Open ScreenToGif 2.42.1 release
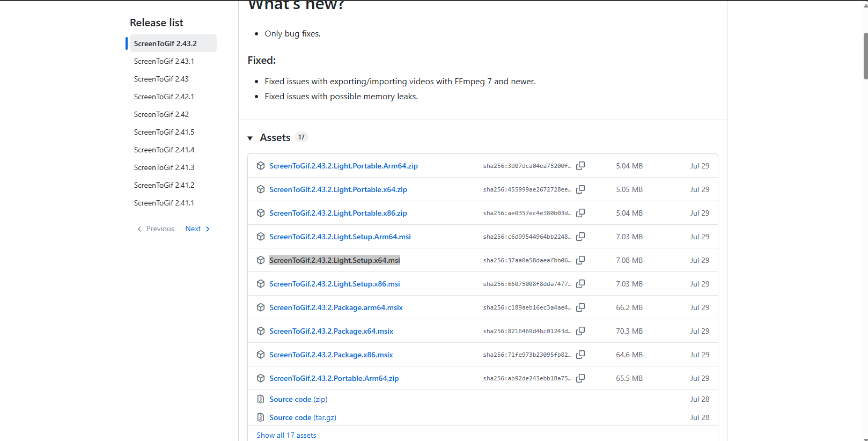Viewport: 868px width, 441px height. (x=164, y=97)
